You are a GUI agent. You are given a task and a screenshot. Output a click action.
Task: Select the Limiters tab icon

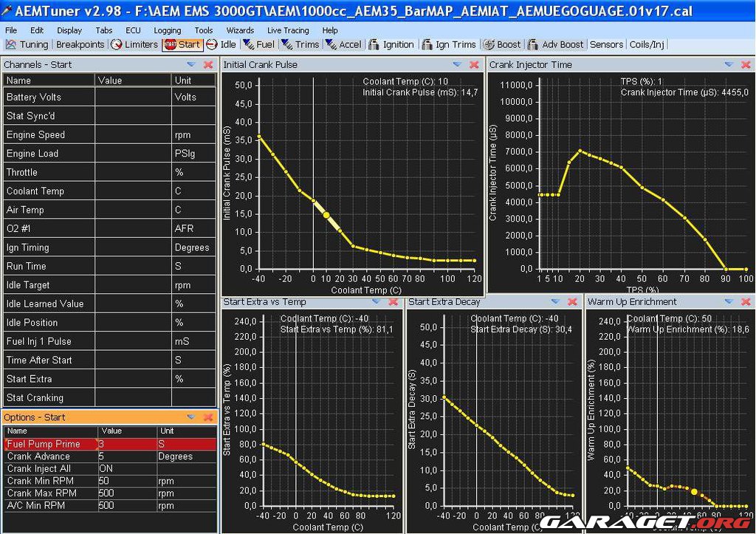pyautogui.click(x=116, y=45)
